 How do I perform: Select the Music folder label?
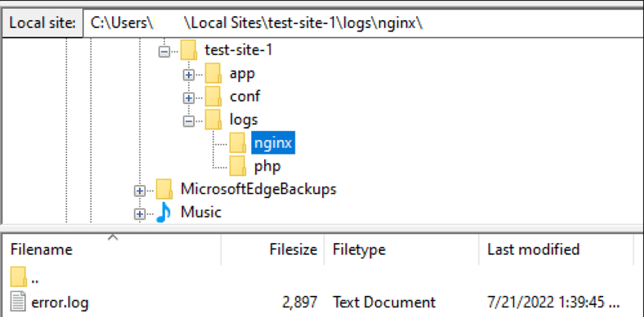point(200,212)
